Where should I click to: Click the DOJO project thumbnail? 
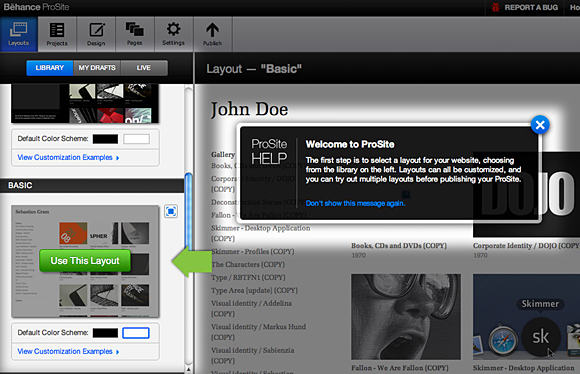pos(526,194)
